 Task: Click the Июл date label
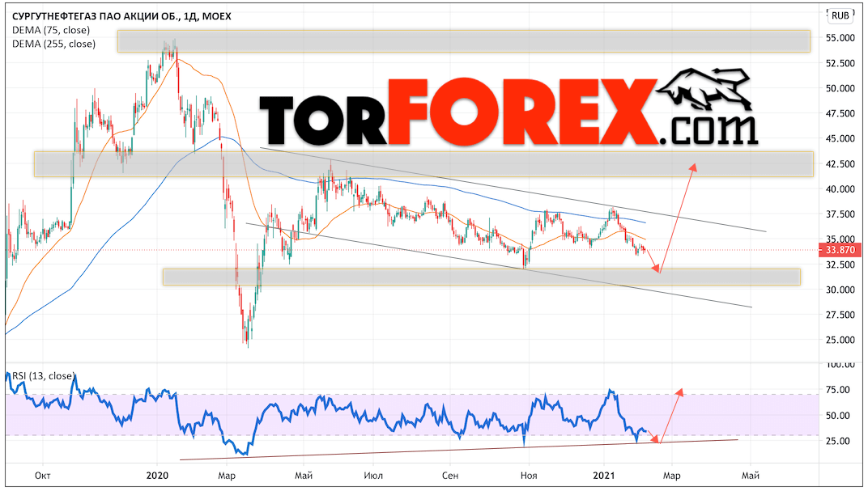pyautogui.click(x=373, y=476)
